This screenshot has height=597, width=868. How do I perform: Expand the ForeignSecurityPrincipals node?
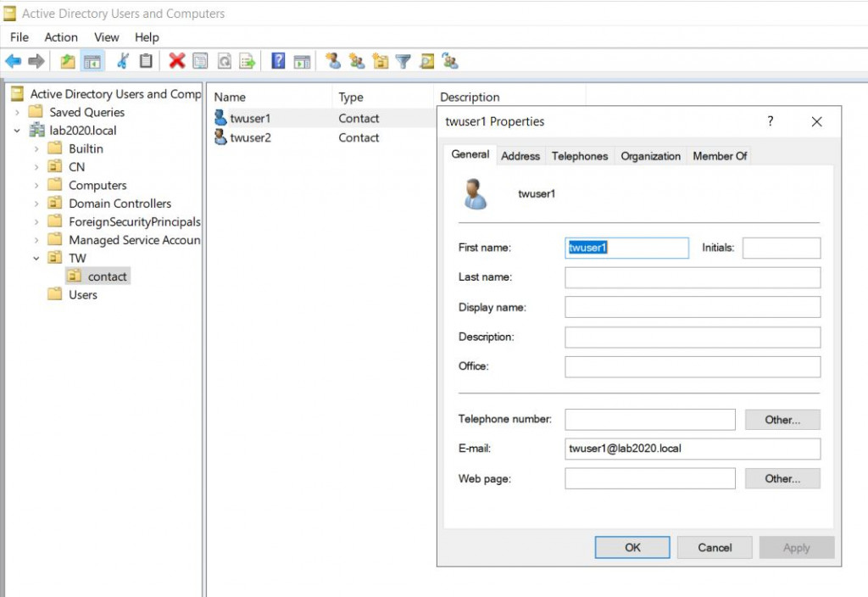(36, 222)
